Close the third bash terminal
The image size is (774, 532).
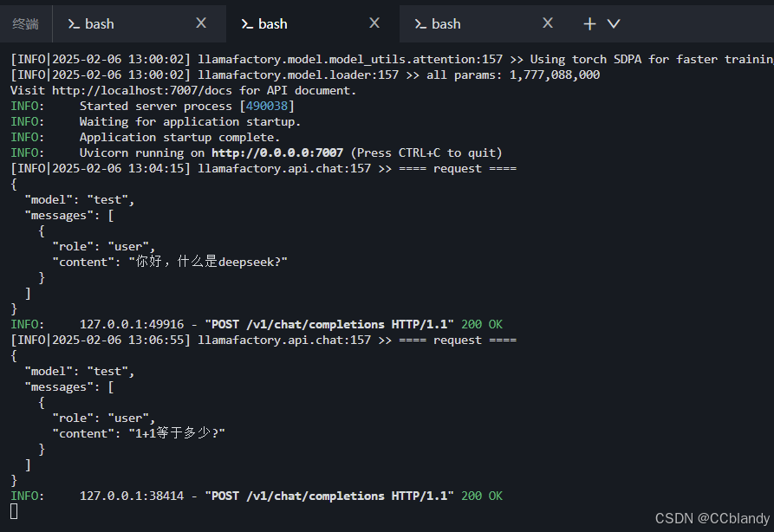547,23
